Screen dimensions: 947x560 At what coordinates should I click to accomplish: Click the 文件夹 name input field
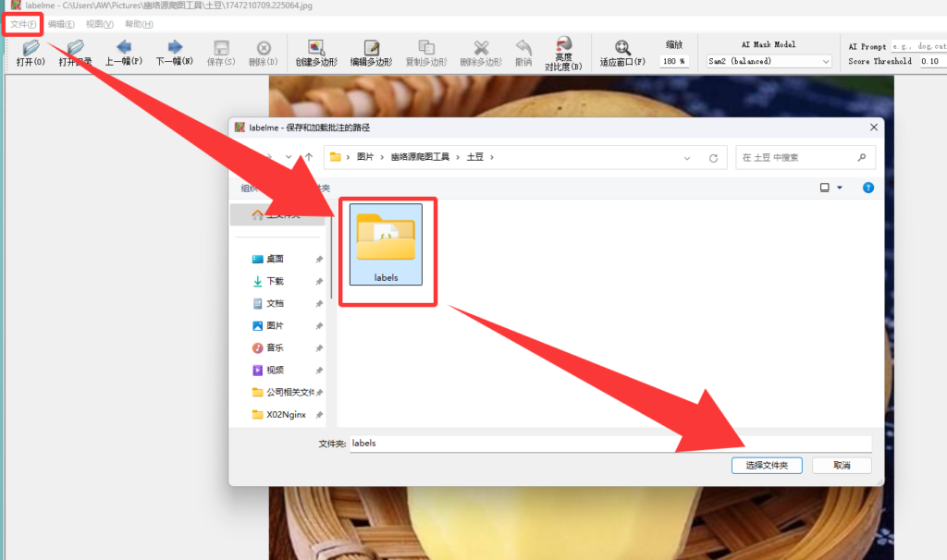tap(610, 444)
